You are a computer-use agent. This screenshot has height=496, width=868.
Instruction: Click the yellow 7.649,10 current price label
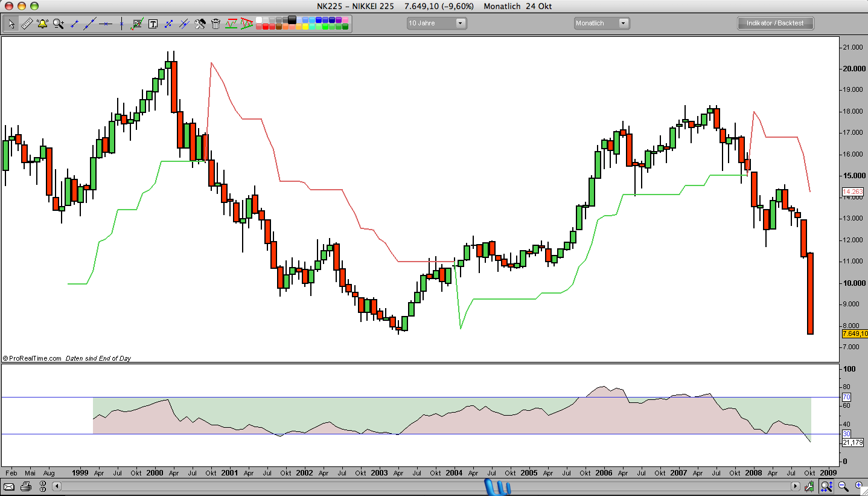tap(855, 333)
